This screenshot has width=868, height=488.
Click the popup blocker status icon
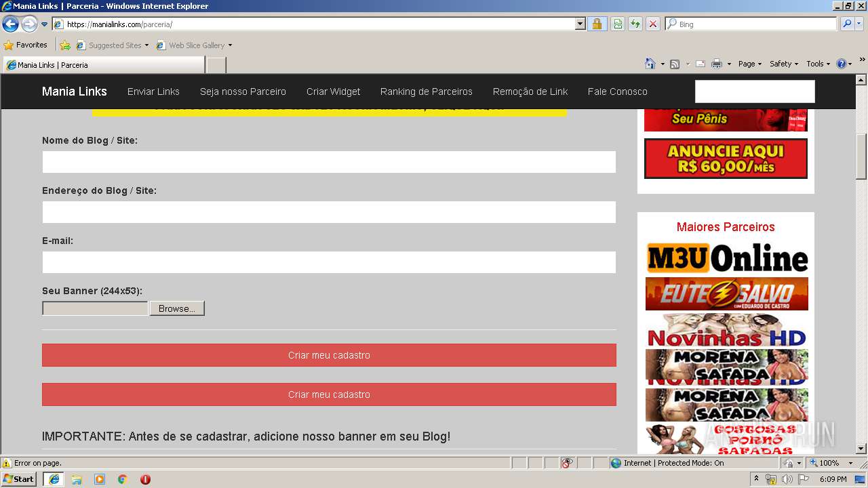[567, 463]
